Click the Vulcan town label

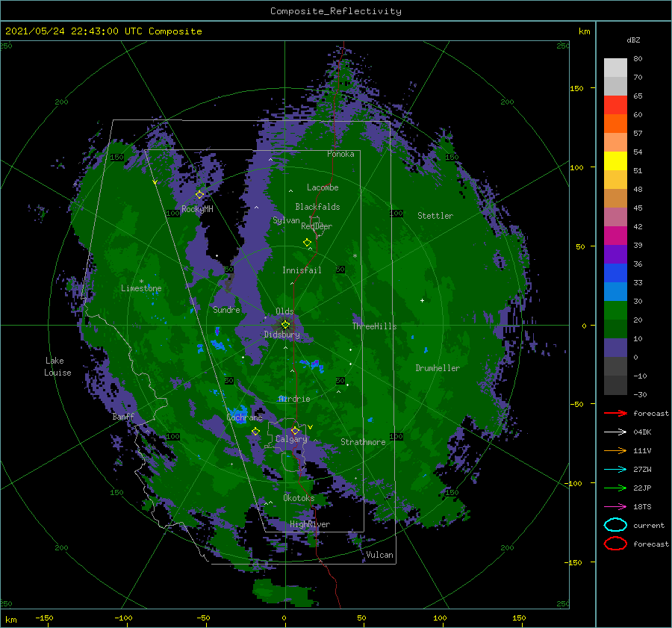[380, 555]
